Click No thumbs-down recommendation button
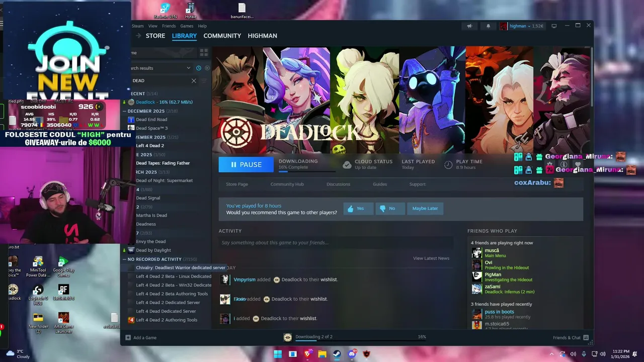Viewport: 644px width, 362px height. [x=390, y=209]
